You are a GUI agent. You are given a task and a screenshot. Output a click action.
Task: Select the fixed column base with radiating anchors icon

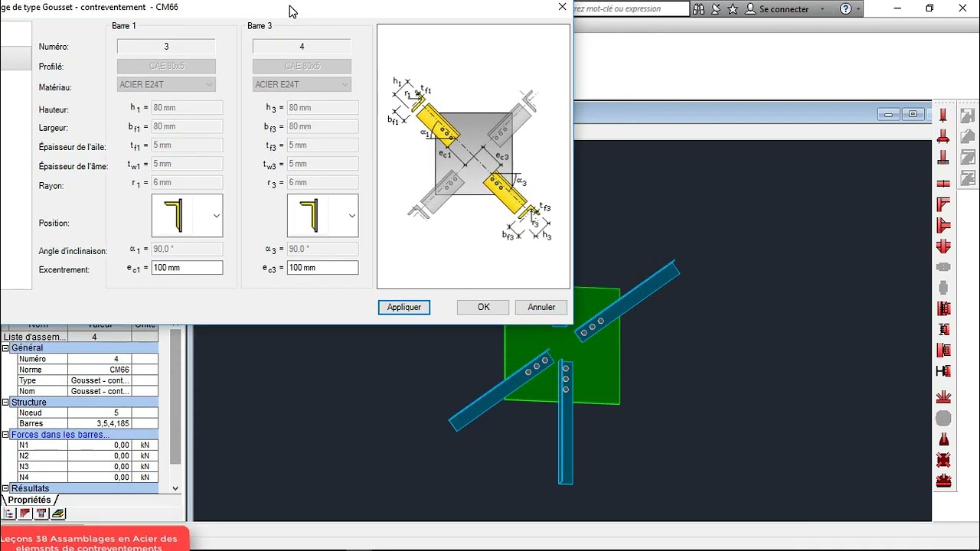click(x=943, y=397)
